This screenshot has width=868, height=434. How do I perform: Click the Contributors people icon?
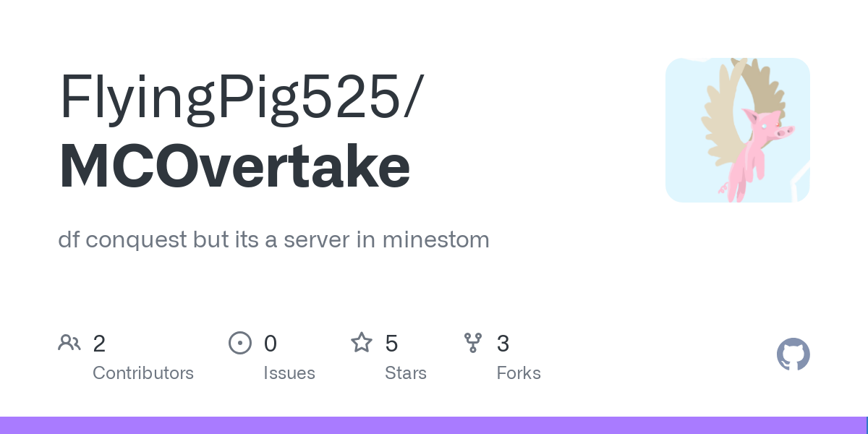(x=69, y=342)
